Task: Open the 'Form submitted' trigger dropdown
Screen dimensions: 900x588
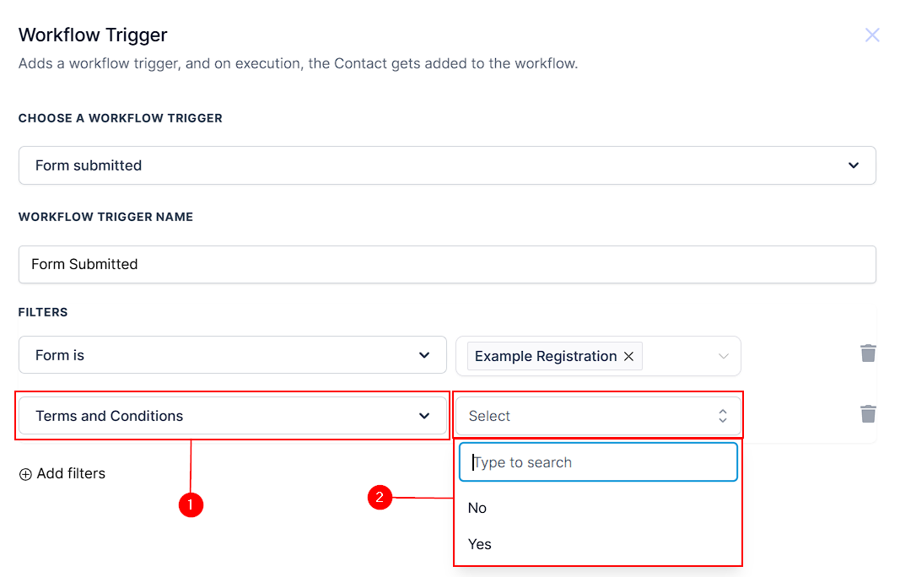Action: 447,165
